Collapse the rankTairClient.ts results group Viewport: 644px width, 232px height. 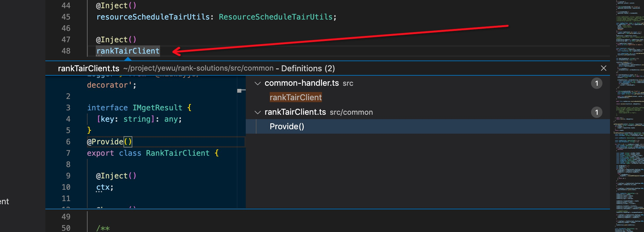pos(258,112)
